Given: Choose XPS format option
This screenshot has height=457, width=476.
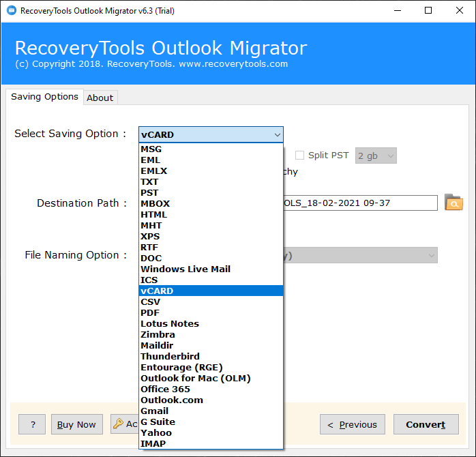Looking at the screenshot, I should point(211,237).
